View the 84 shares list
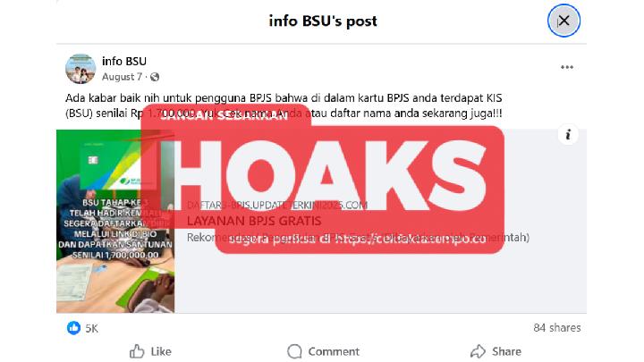 point(557,327)
